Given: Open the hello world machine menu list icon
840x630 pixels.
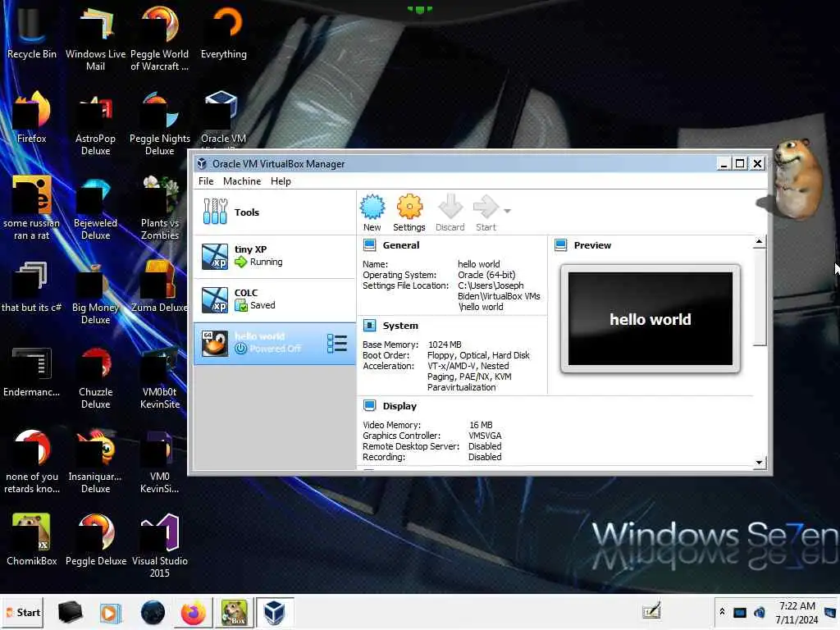Looking at the screenshot, I should (x=337, y=344).
